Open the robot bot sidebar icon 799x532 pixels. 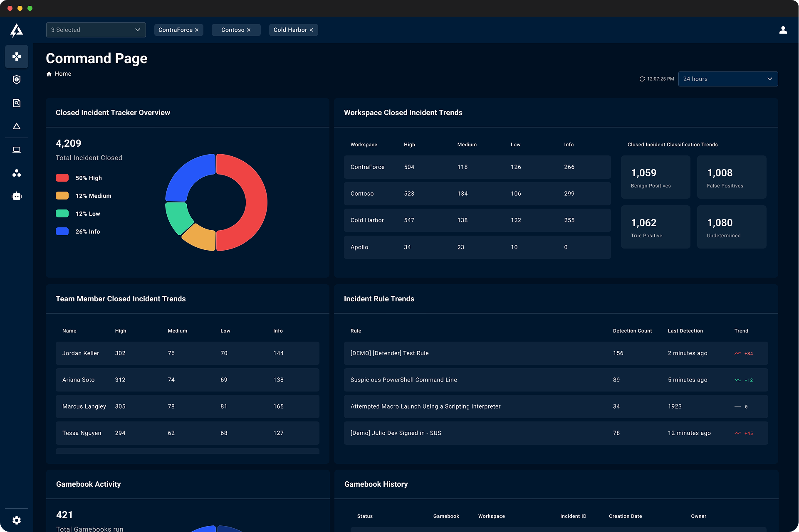[x=17, y=196]
